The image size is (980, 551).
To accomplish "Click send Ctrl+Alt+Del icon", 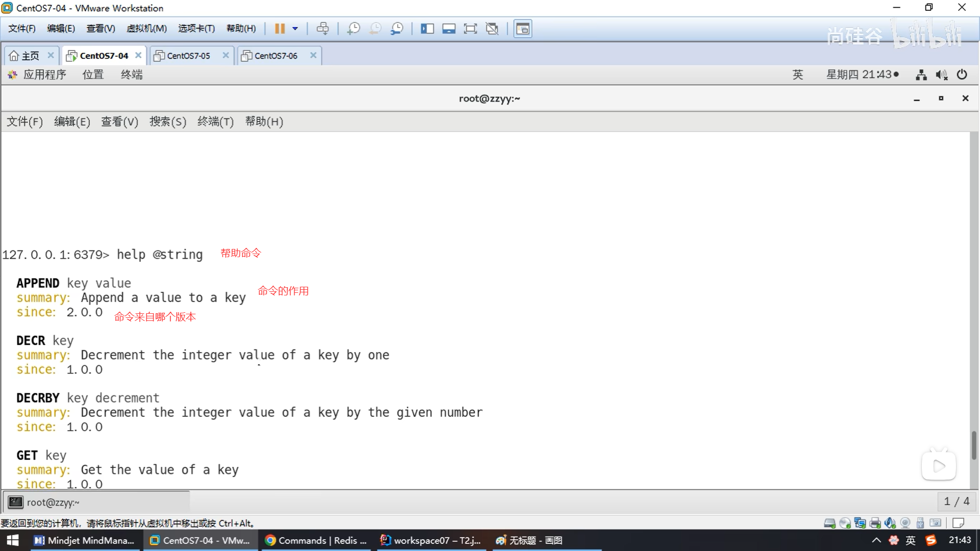I will click(323, 29).
